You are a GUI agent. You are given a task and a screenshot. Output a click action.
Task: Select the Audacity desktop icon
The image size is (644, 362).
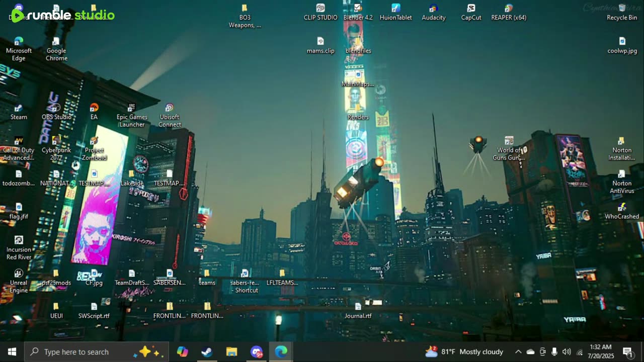click(434, 12)
